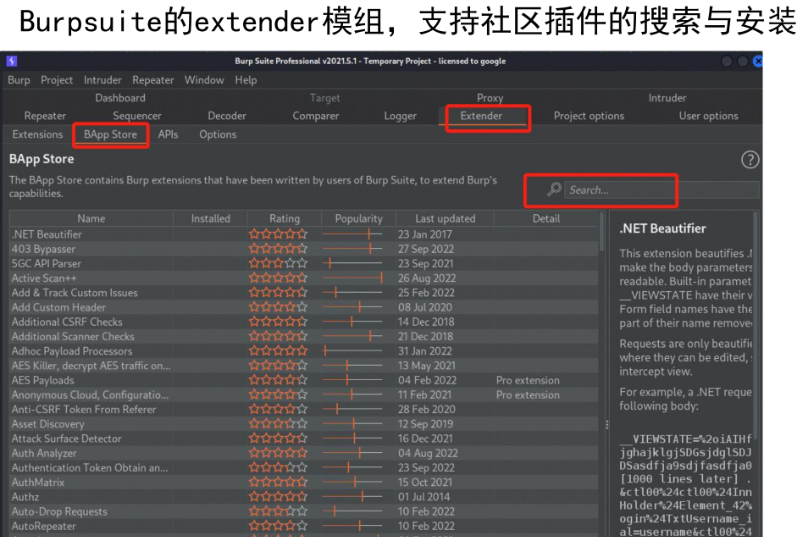This screenshot has height=537, width=804.
Task: Open the BApp Store sub-tab
Action: tap(110, 134)
